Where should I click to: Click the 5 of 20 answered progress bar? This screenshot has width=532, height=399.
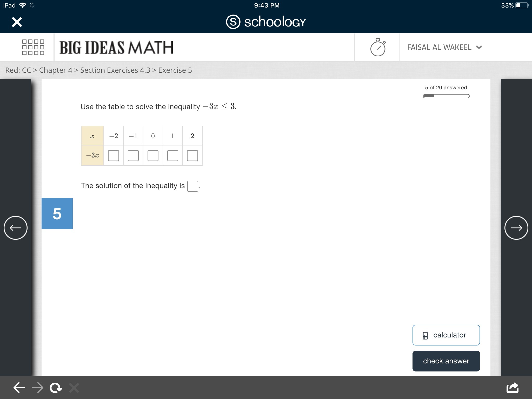446,96
